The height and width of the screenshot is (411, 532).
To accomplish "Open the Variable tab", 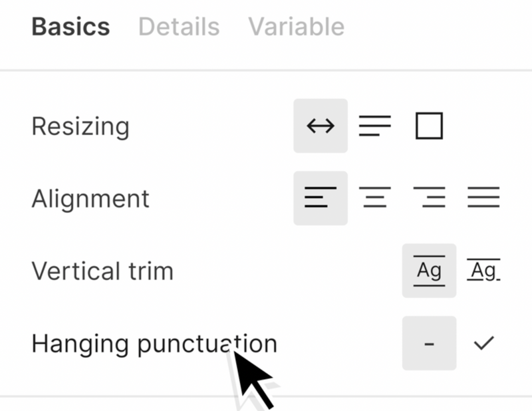I will pyautogui.click(x=296, y=27).
